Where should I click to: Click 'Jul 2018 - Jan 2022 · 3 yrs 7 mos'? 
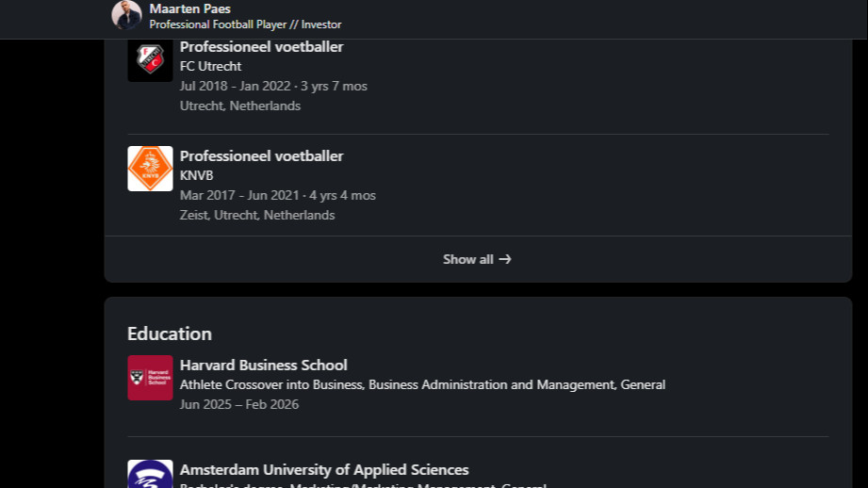273,87
